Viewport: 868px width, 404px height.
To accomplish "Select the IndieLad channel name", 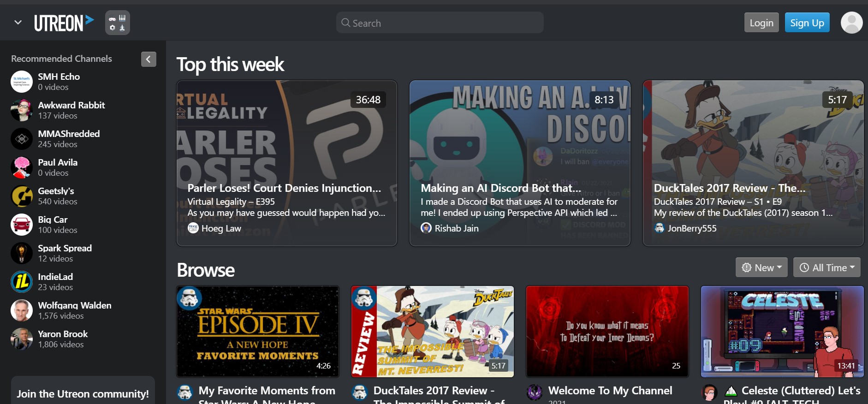I will [55, 277].
